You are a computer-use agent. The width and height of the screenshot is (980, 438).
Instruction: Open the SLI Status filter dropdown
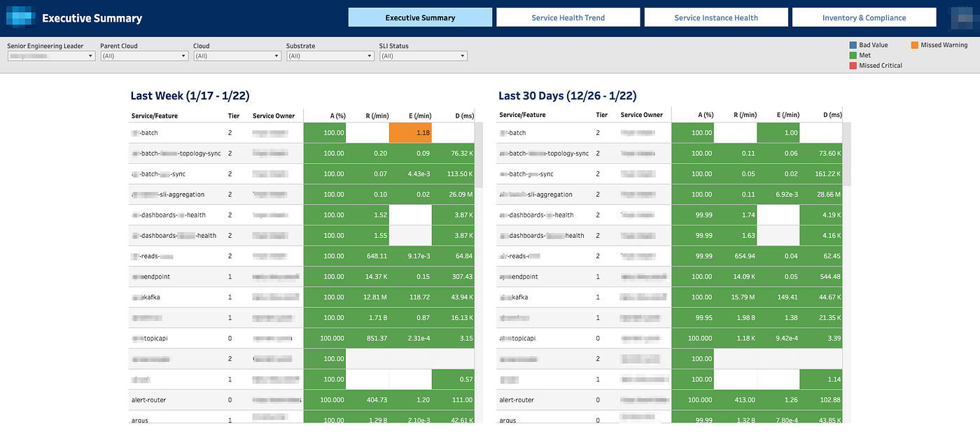pos(423,56)
